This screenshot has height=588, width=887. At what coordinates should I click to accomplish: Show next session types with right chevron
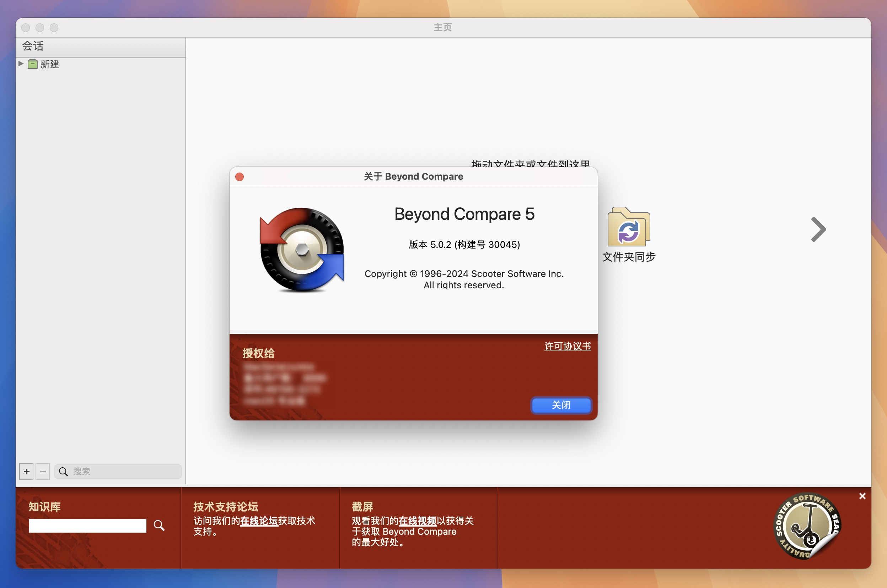[818, 229]
